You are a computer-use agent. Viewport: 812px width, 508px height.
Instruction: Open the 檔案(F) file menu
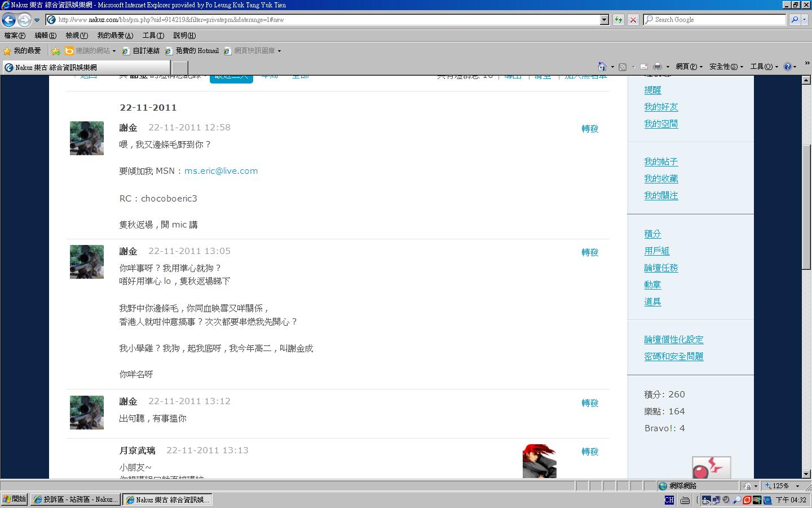15,36
